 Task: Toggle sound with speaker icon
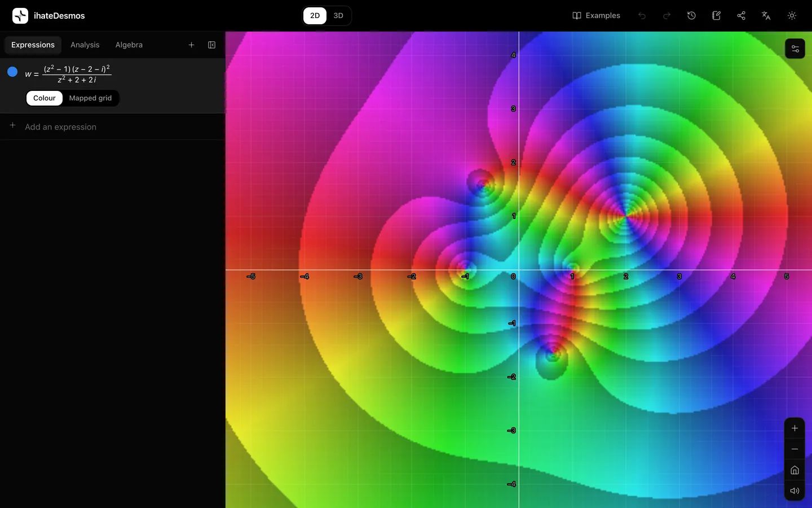pyautogui.click(x=795, y=491)
